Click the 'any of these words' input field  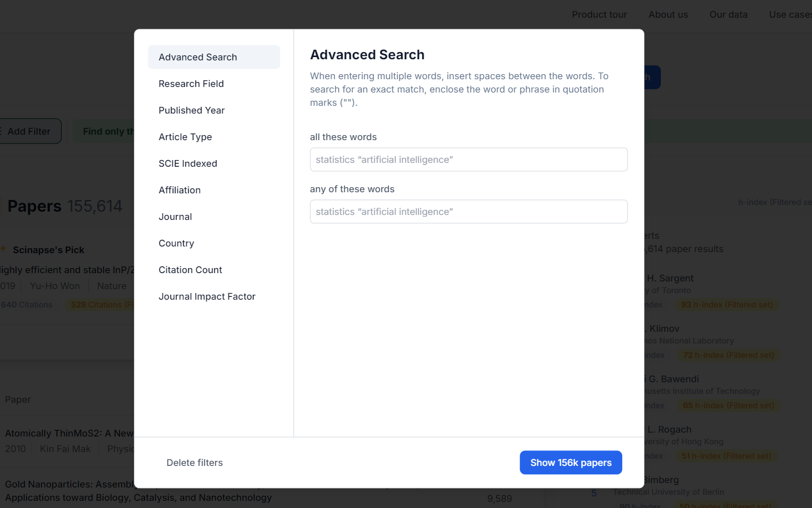point(468,212)
